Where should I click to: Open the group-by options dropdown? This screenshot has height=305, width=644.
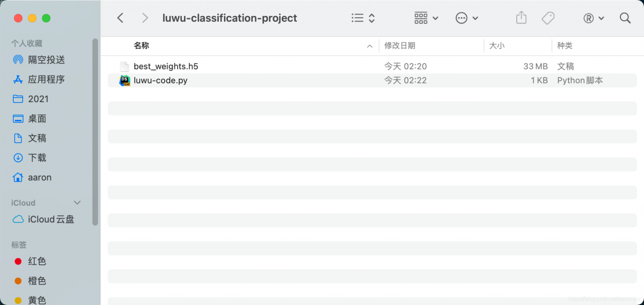click(426, 18)
